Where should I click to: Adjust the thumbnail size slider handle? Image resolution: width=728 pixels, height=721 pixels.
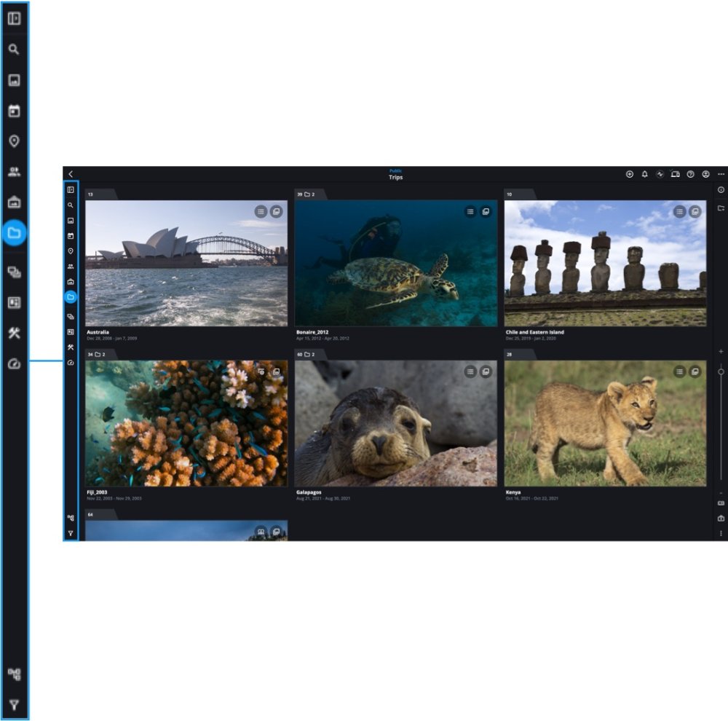pyautogui.click(x=721, y=371)
